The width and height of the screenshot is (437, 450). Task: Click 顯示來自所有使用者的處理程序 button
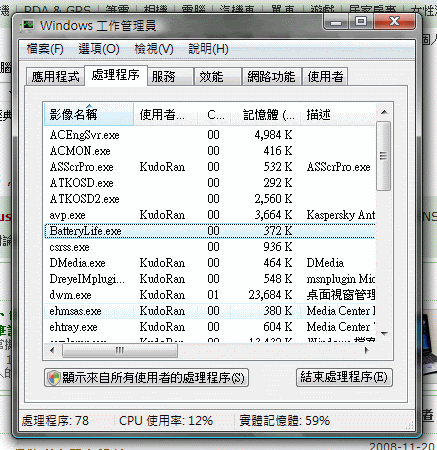point(146,378)
